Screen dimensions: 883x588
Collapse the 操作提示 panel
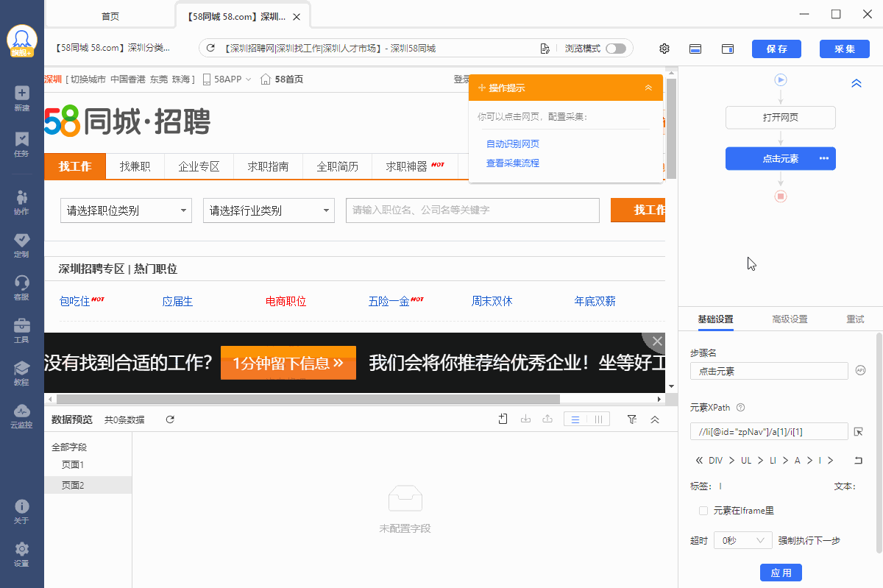point(648,88)
